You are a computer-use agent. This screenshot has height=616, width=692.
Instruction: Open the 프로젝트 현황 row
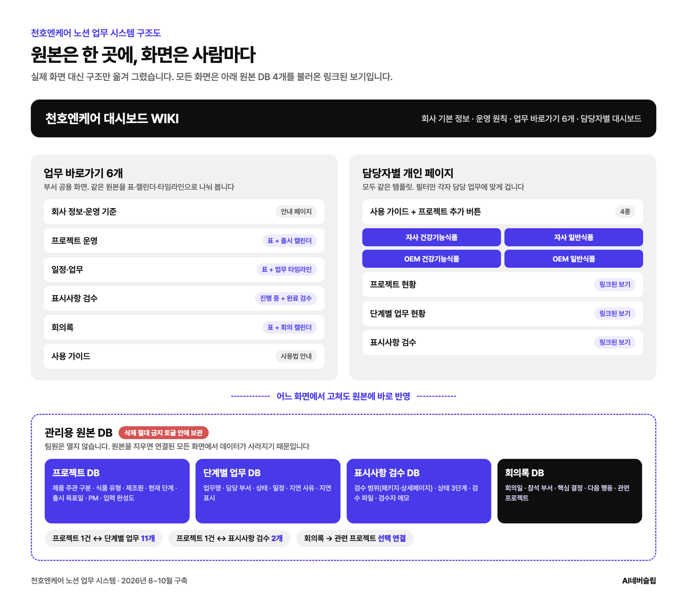pos(503,284)
